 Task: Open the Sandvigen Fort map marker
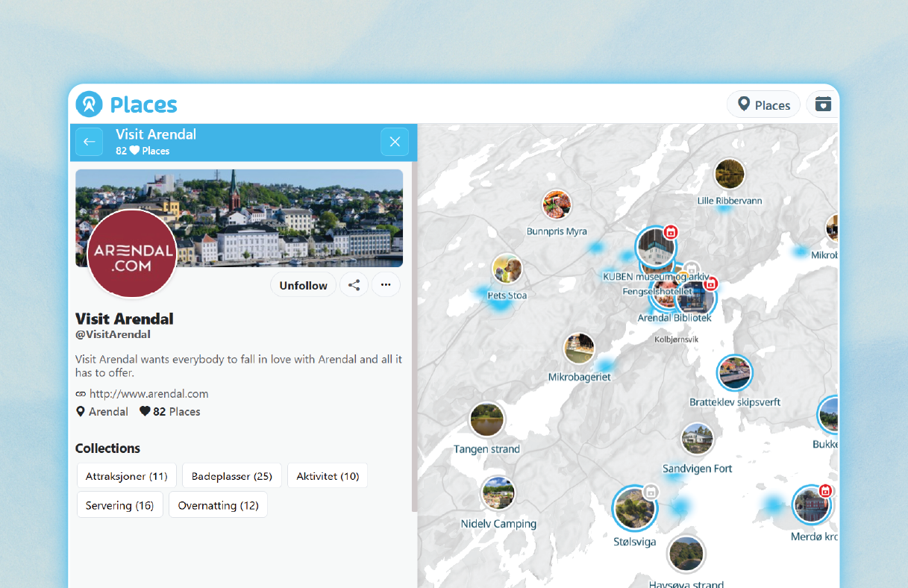698,440
